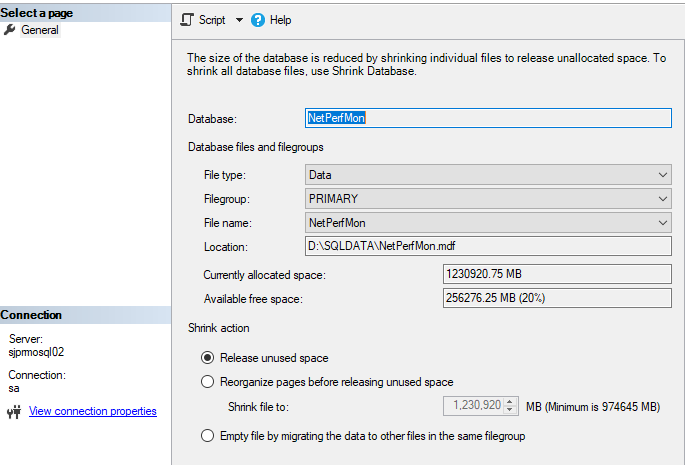Choose Reorganize pages before releasing unused space
This screenshot has height=465, width=685.
tap(208, 381)
